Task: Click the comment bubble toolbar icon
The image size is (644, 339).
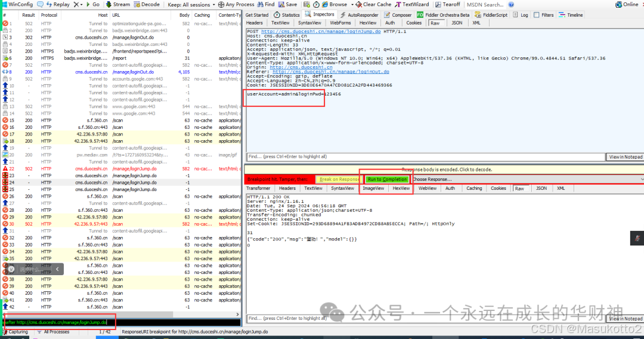Action: (41, 4)
